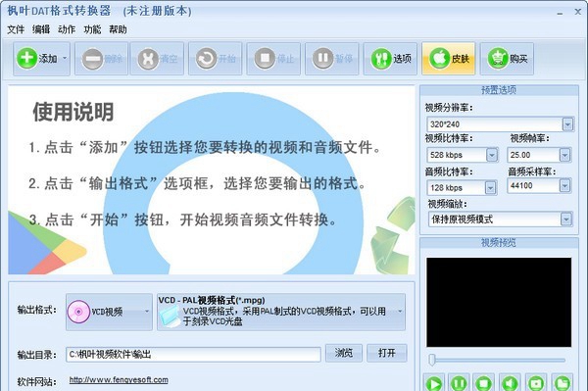Expand the video bitrate 528 kbps dropdown

click(492, 155)
